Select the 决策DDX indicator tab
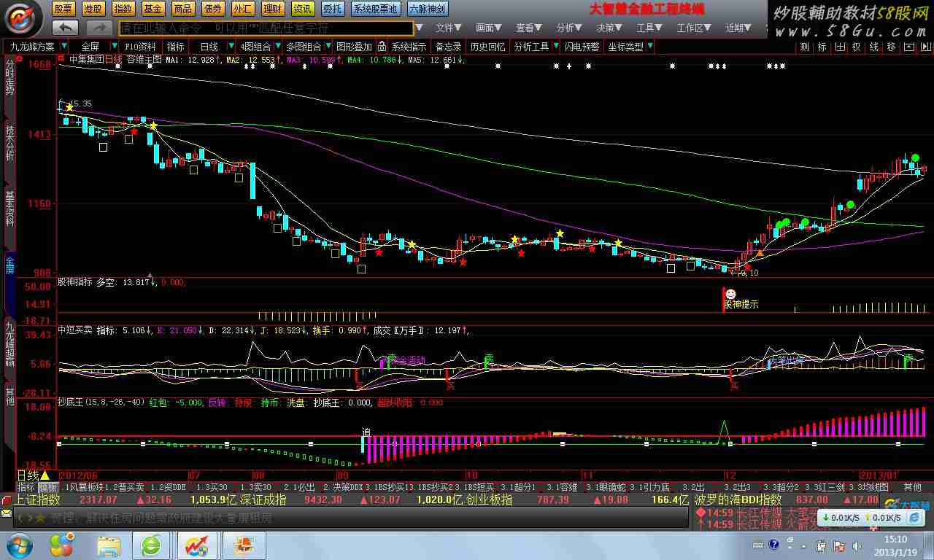The height and width of the screenshot is (560, 934). [343, 487]
